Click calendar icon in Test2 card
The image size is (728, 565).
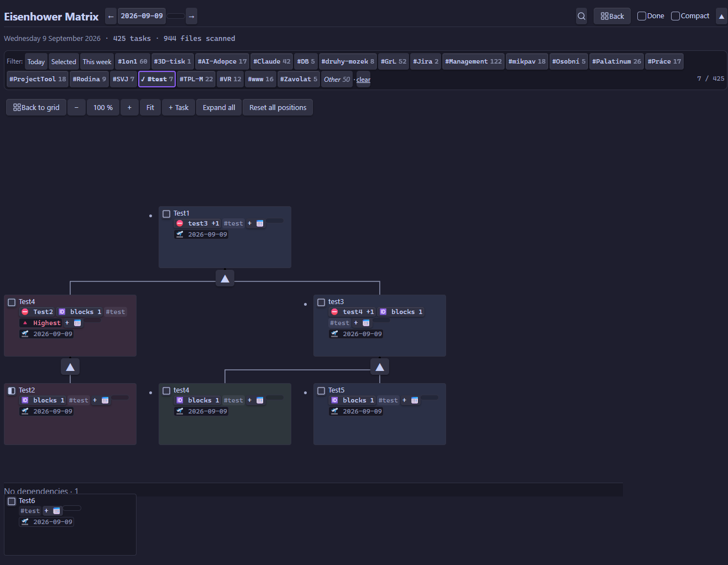[x=105, y=400]
